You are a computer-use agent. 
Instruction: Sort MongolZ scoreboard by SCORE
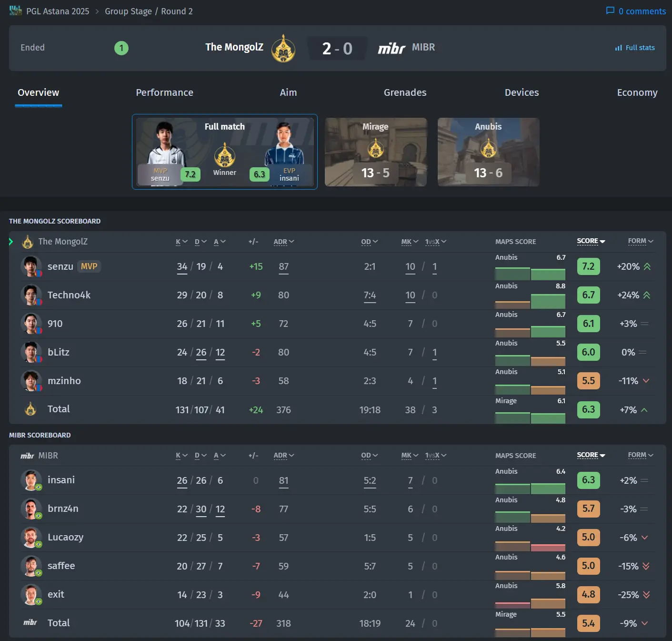coord(591,241)
